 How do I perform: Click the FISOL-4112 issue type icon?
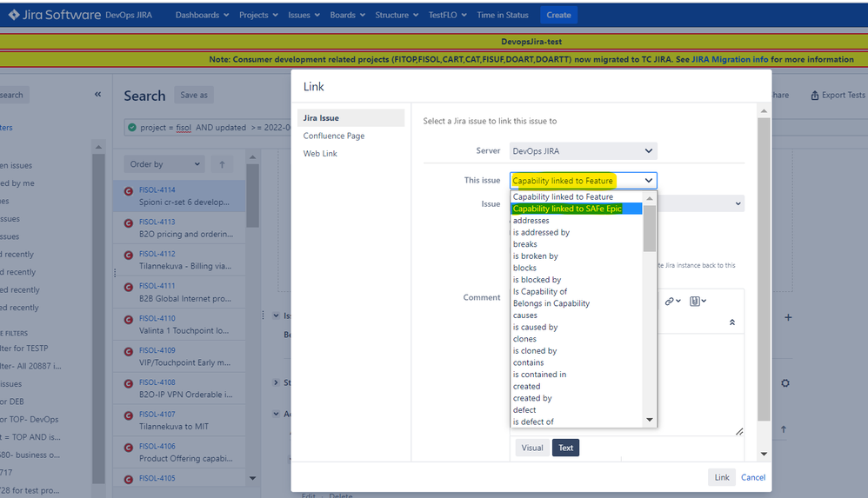click(x=129, y=256)
